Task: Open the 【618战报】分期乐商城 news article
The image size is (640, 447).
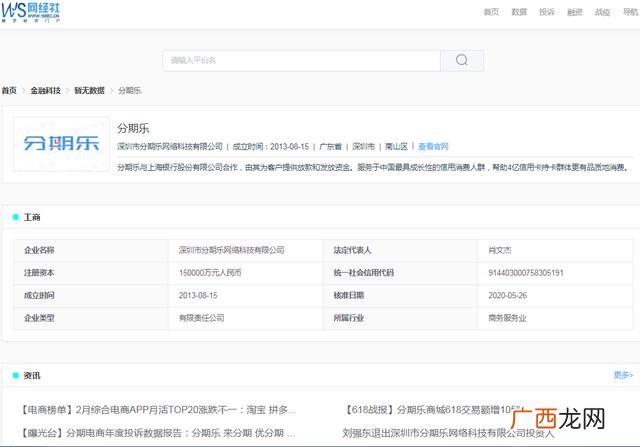Action: click(433, 409)
